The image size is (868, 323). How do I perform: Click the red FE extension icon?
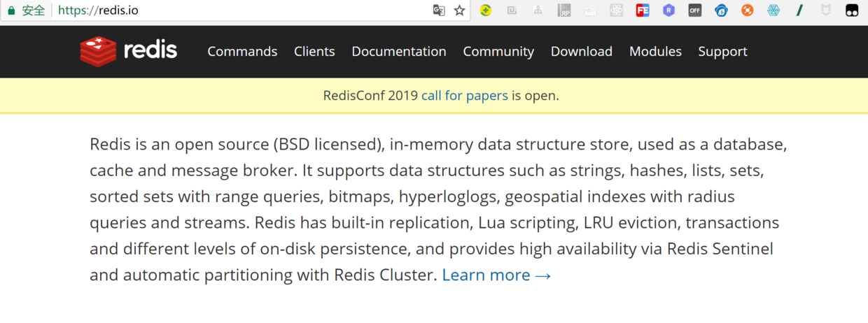642,10
